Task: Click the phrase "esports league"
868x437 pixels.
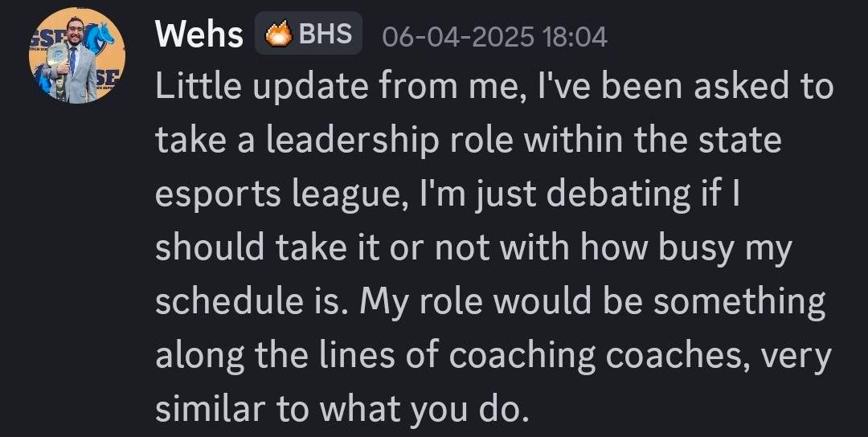Action: click(257, 196)
